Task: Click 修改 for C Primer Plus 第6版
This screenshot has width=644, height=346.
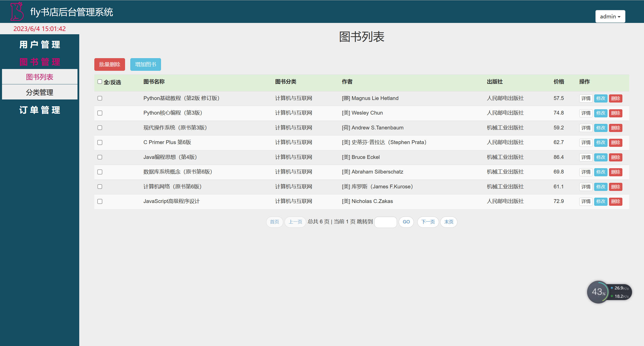Action: 601,143
